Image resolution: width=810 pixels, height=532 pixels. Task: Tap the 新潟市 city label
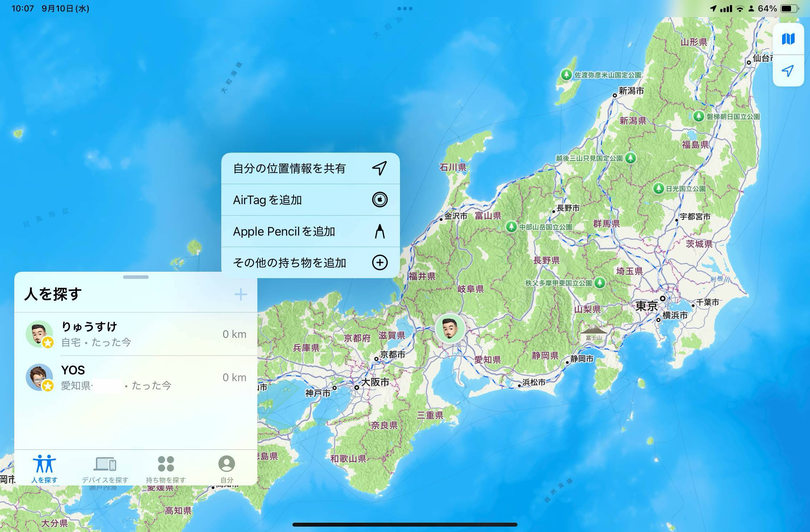click(631, 91)
